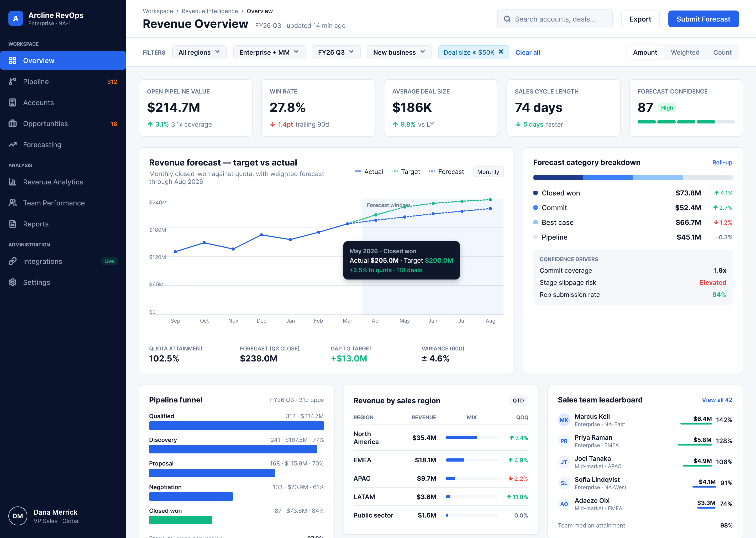Go to Forecasting in sidebar
This screenshot has height=538, width=756.
pyautogui.click(x=63, y=144)
